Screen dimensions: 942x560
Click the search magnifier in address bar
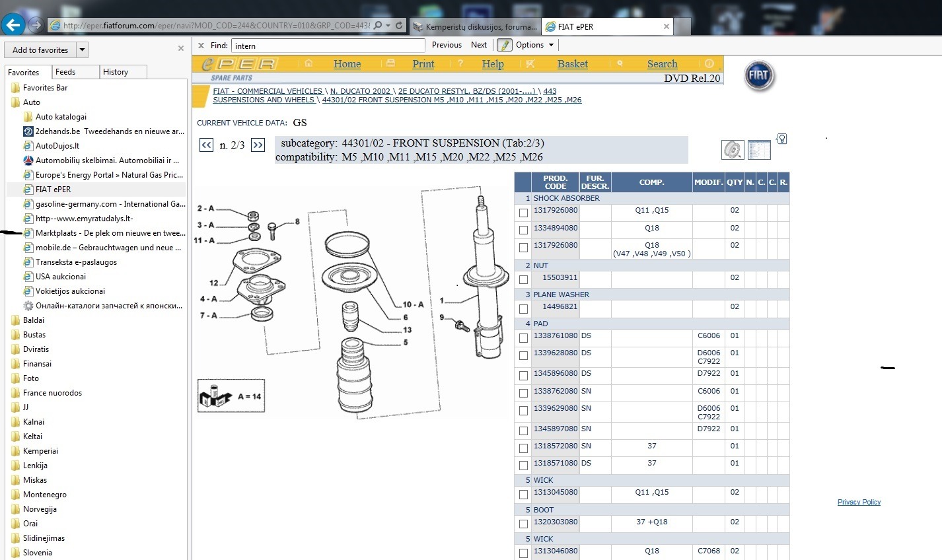[377, 25]
